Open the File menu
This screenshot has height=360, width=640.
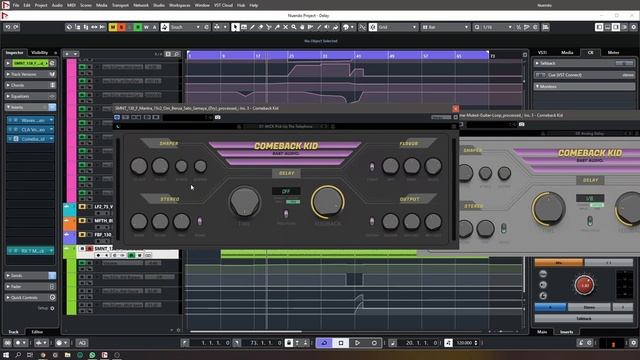coord(16,5)
